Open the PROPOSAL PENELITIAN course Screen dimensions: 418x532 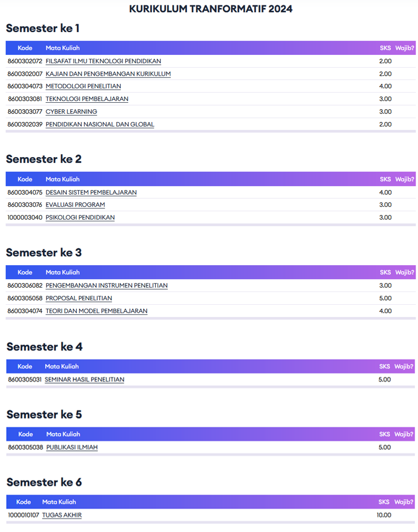click(x=79, y=298)
